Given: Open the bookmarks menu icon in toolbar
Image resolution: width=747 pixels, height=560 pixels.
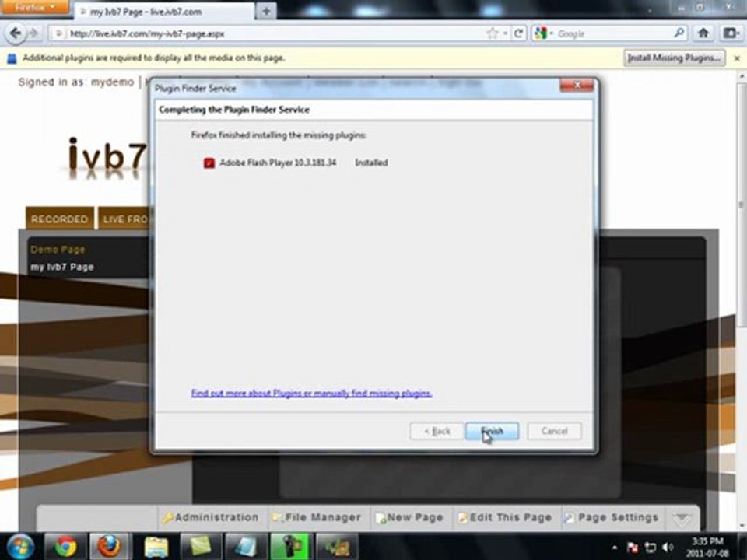Looking at the screenshot, I should (x=731, y=33).
